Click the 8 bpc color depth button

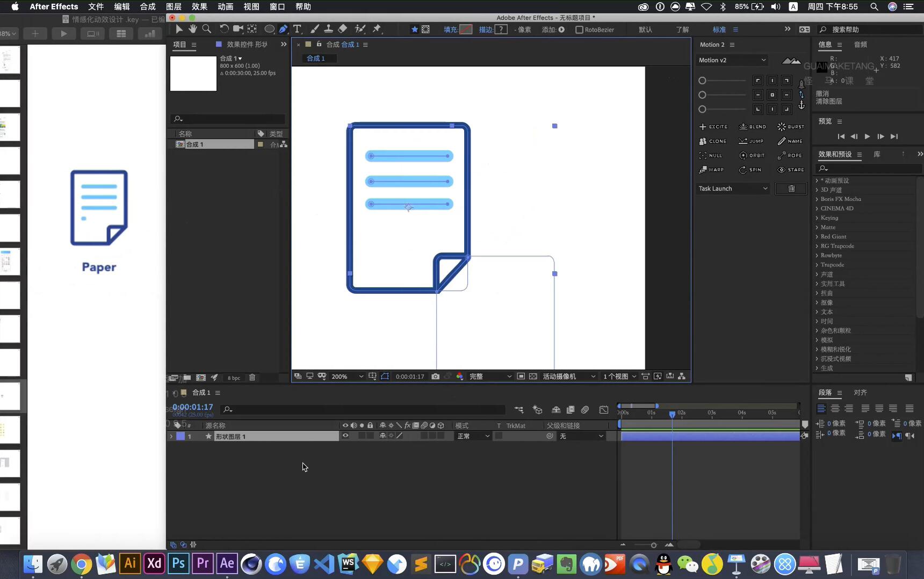pyautogui.click(x=234, y=378)
